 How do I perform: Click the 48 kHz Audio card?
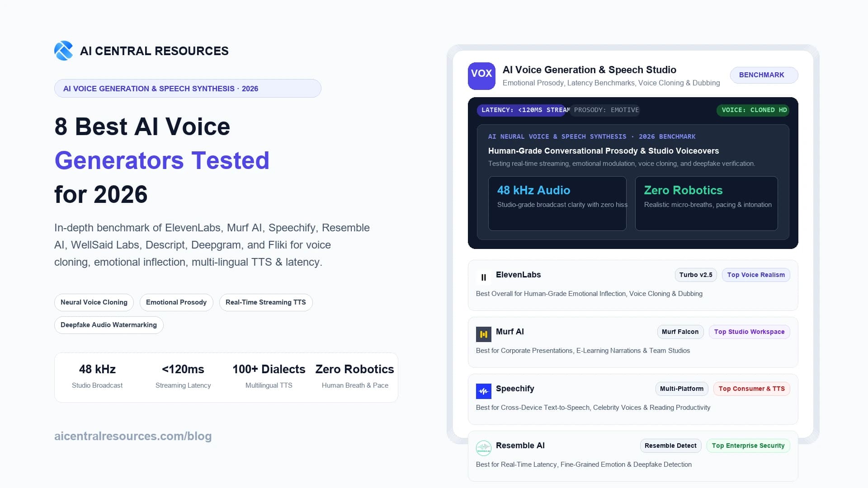click(557, 204)
